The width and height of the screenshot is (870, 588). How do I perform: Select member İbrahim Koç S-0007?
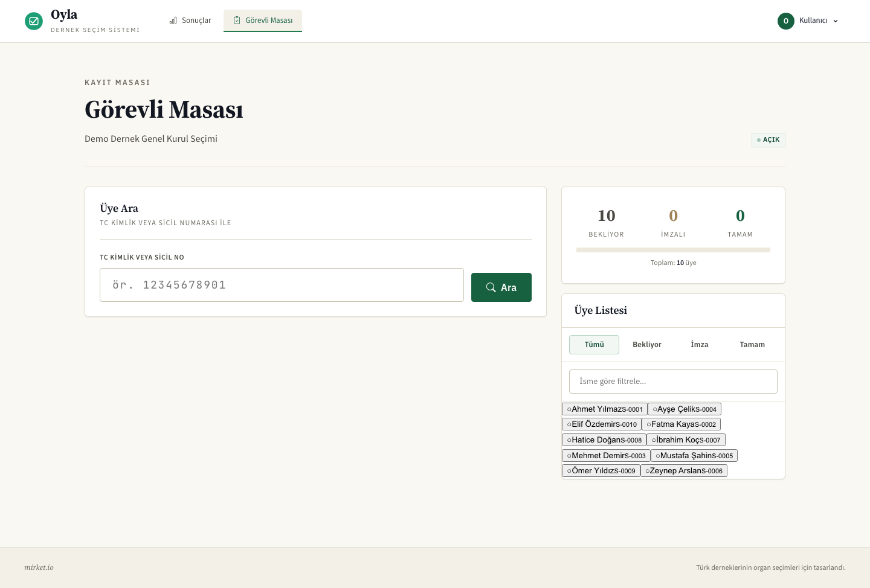point(686,440)
